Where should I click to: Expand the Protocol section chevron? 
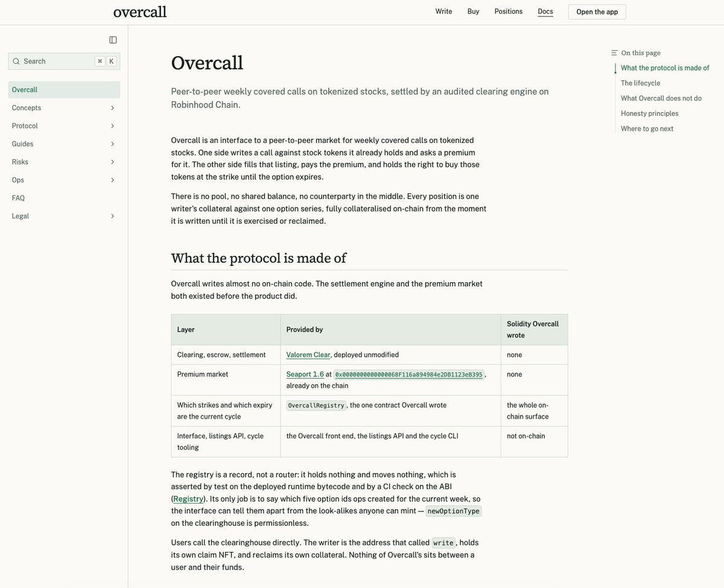(x=113, y=126)
